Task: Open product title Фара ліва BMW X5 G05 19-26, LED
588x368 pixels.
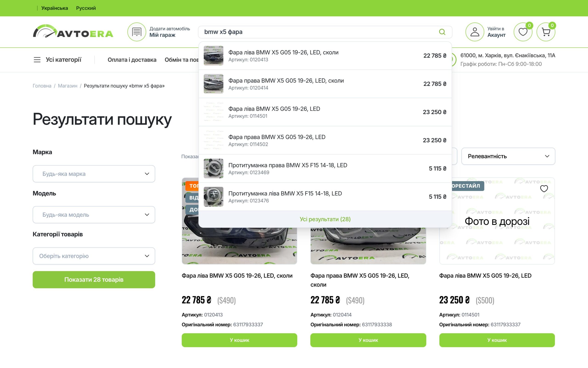Action: [x=485, y=276]
